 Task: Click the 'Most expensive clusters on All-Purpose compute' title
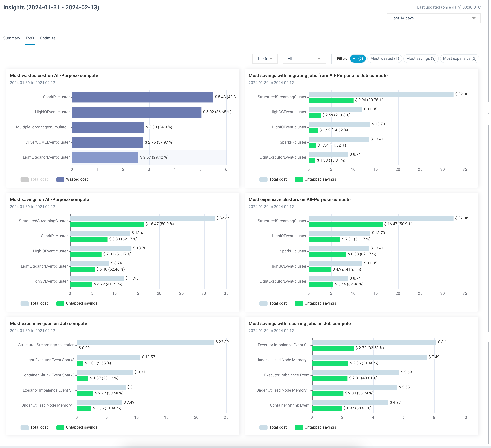pyautogui.click(x=300, y=200)
